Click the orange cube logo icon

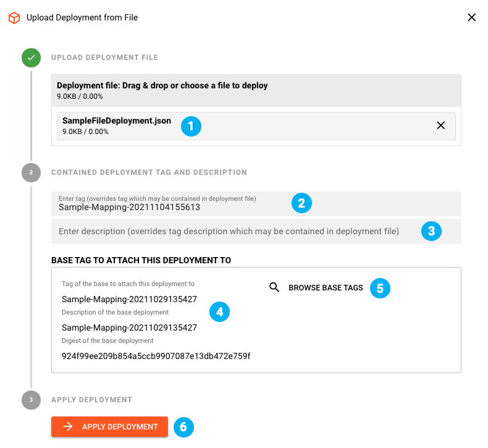coord(14,17)
